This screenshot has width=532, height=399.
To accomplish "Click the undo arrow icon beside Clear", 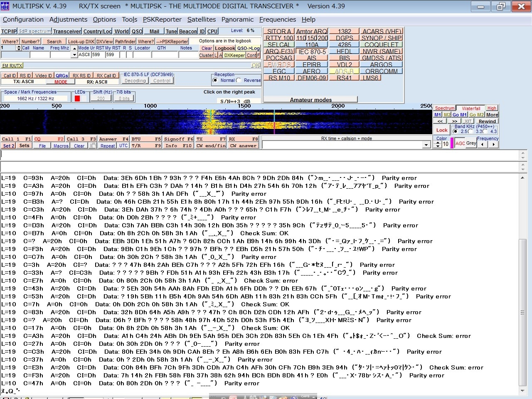I will pyautogui.click(x=93, y=145).
